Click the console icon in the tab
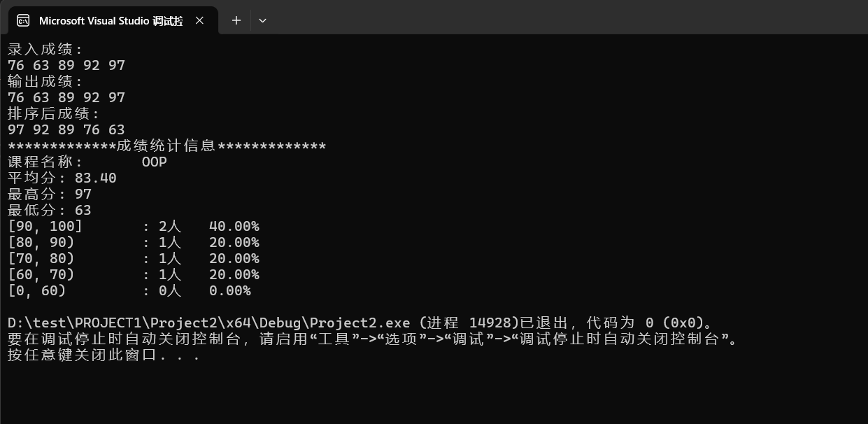Image resolution: width=868 pixels, height=424 pixels. tap(23, 21)
